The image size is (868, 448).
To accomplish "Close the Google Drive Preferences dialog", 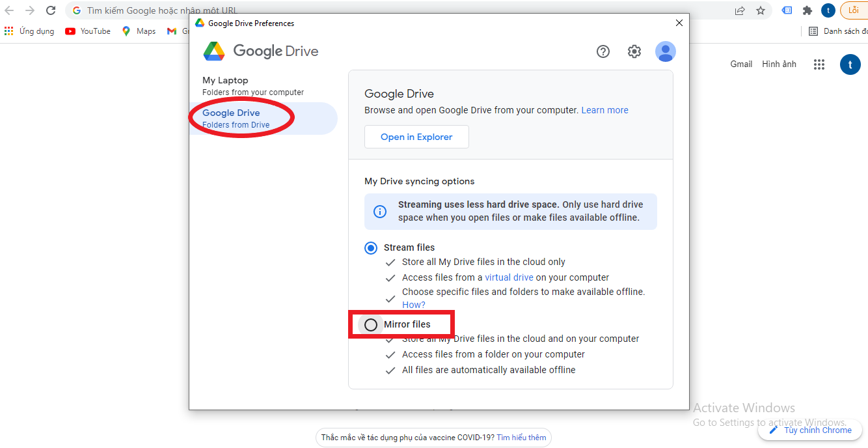I will click(x=679, y=23).
